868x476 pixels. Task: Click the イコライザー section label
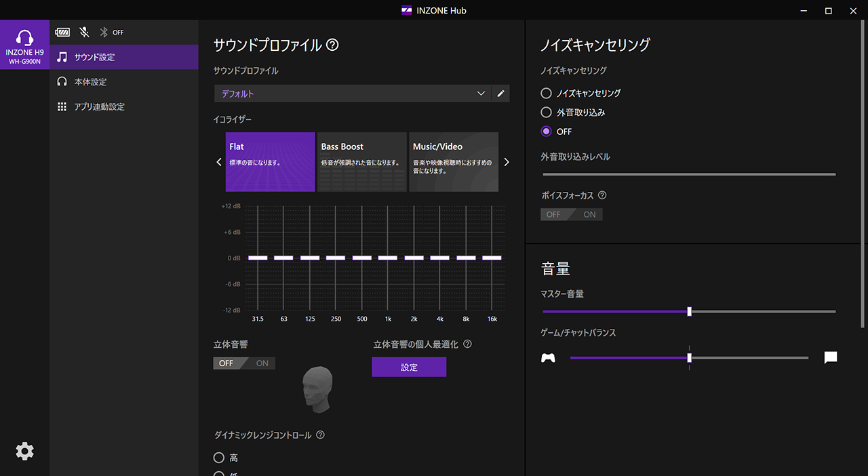tap(233, 120)
